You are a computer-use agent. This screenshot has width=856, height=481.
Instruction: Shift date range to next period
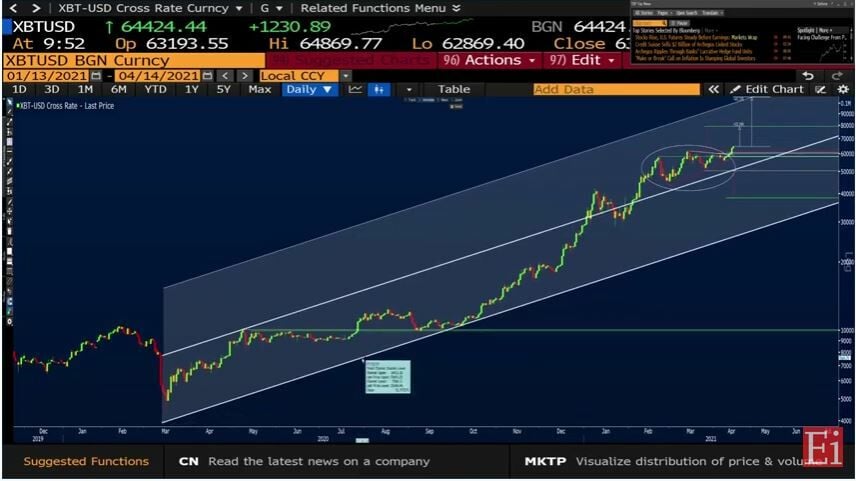[x=245, y=76]
